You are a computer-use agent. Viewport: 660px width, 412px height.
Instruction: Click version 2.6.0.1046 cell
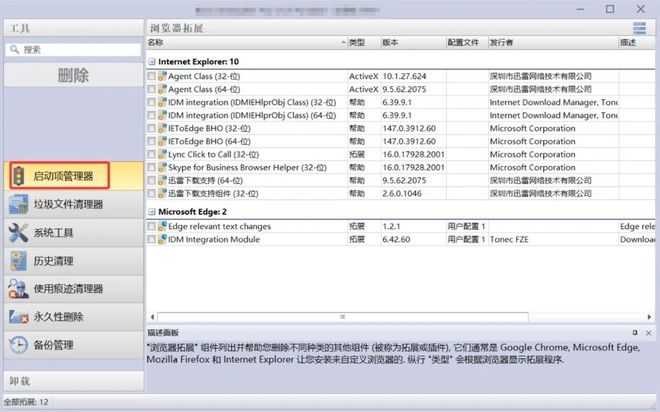pos(402,194)
